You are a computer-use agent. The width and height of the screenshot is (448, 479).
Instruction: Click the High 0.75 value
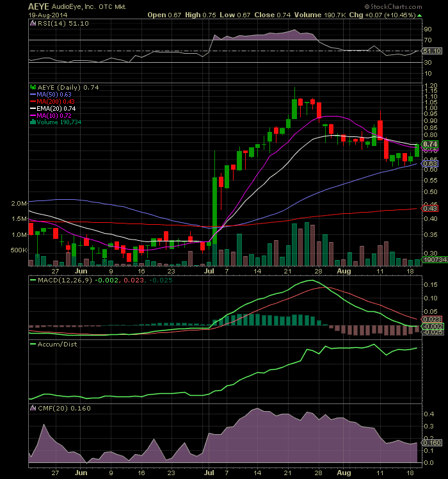pyautogui.click(x=200, y=15)
